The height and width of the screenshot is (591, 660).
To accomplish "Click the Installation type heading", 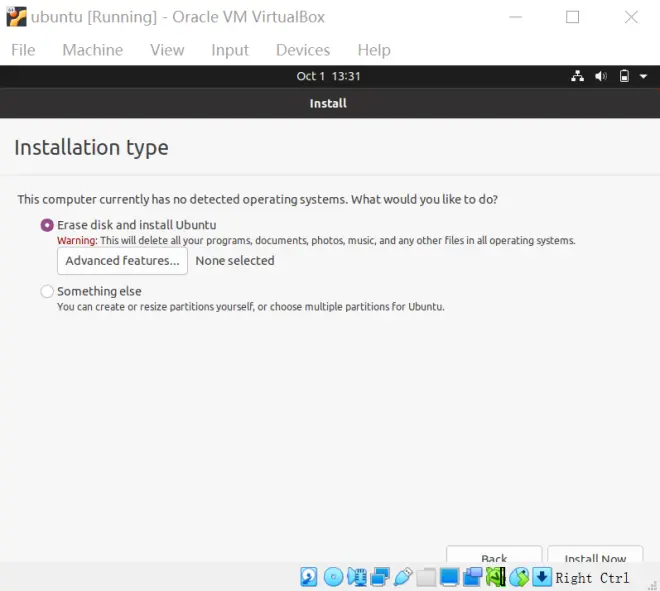I will click(x=91, y=148).
